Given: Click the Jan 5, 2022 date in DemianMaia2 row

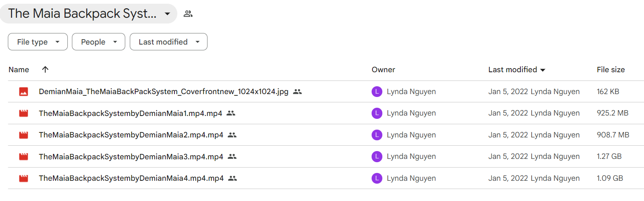Looking at the screenshot, I should [x=508, y=135].
